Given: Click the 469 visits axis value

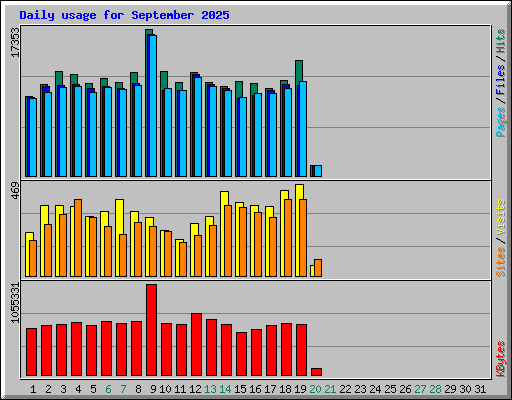Looking at the screenshot, I should [15, 191].
